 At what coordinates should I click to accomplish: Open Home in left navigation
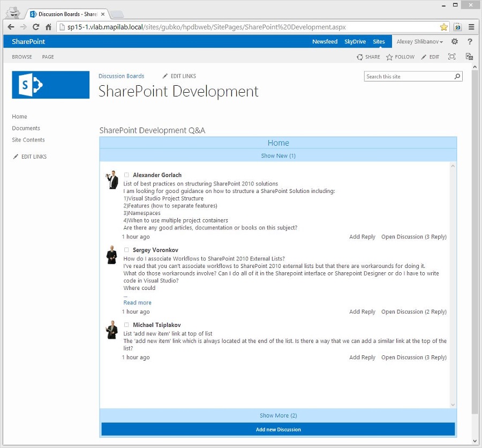coord(19,117)
